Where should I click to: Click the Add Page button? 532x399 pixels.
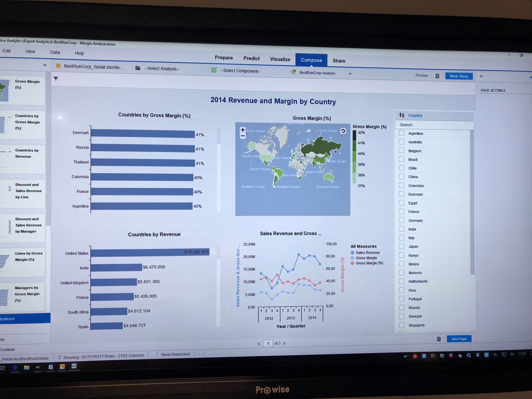coord(459,339)
